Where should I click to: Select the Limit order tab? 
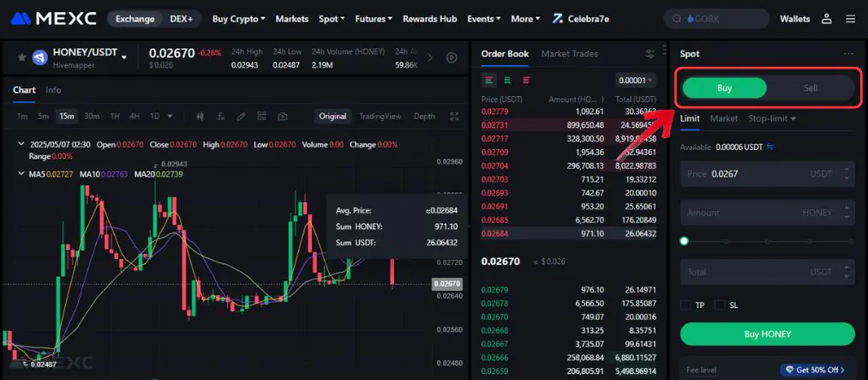coord(690,118)
